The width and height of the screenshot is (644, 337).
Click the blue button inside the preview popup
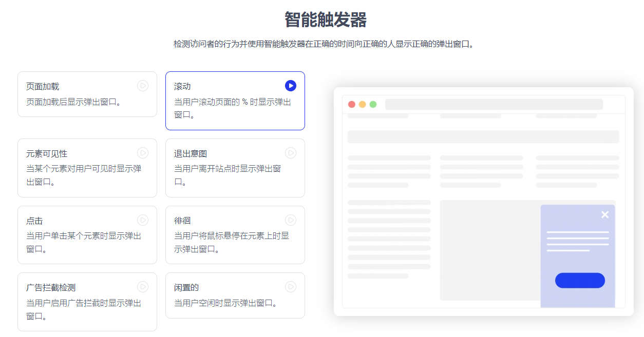coord(580,281)
